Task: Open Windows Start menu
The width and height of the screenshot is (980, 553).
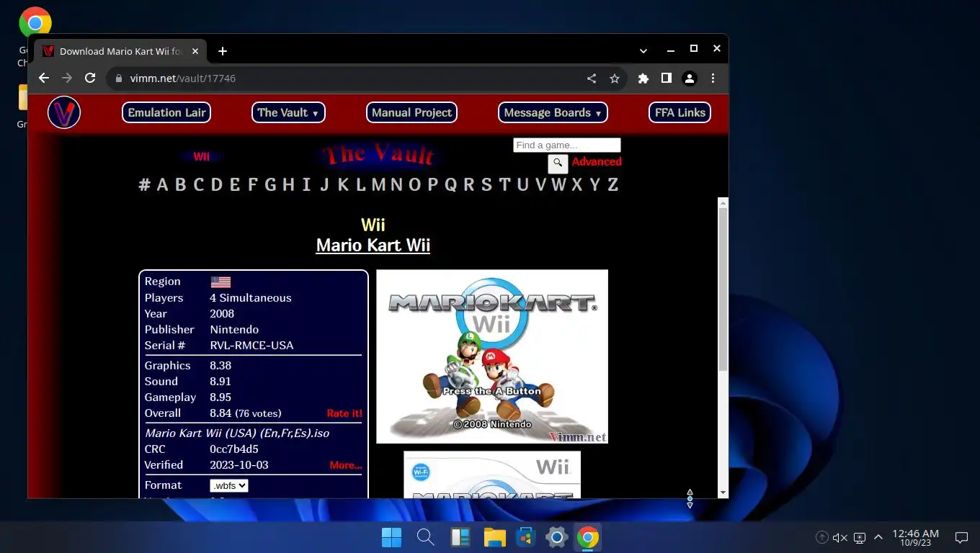Action: 391,537
